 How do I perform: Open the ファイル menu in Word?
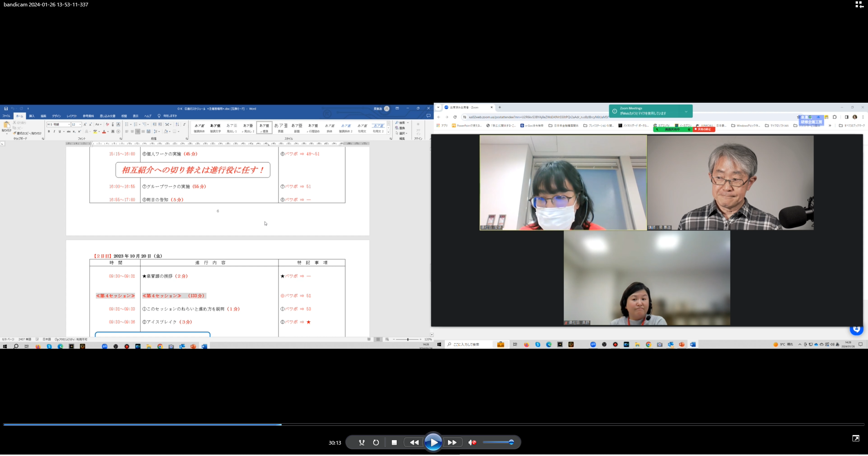[x=6, y=116]
